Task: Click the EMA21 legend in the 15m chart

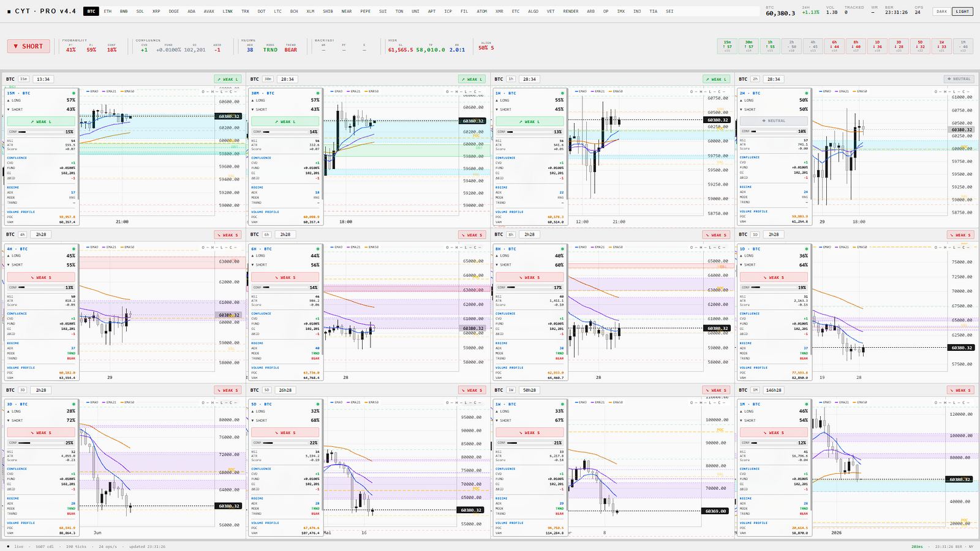Action: (x=110, y=91)
